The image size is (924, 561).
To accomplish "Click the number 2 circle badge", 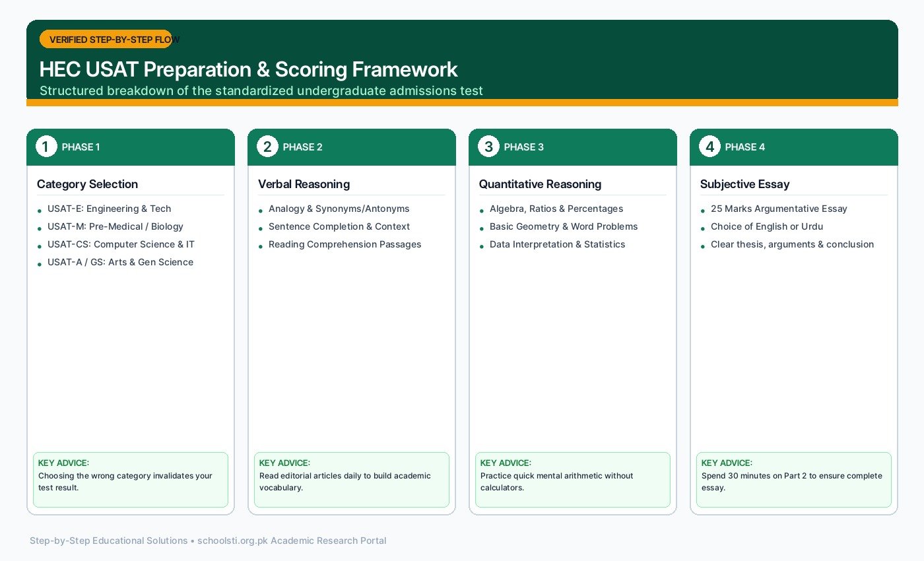I will click(267, 147).
